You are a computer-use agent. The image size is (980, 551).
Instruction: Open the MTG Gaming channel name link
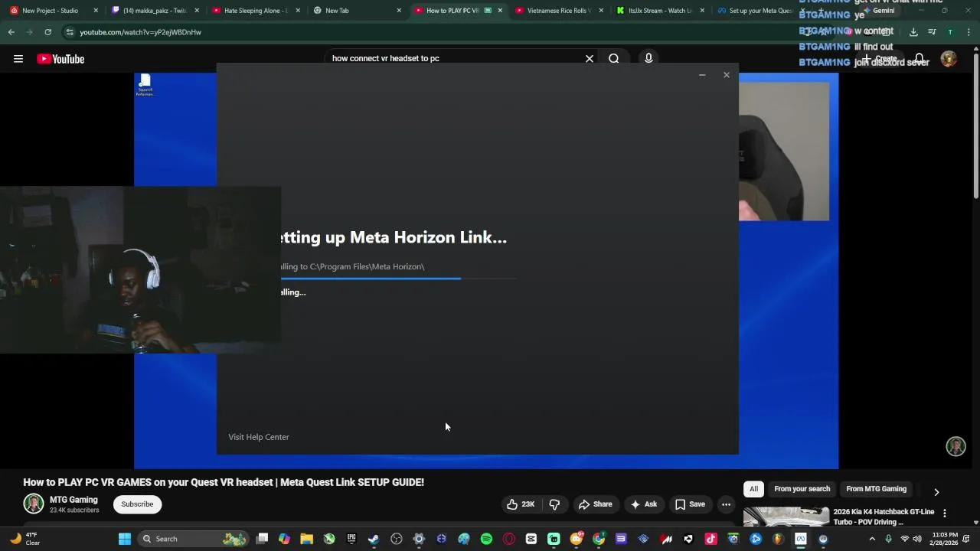(x=73, y=500)
